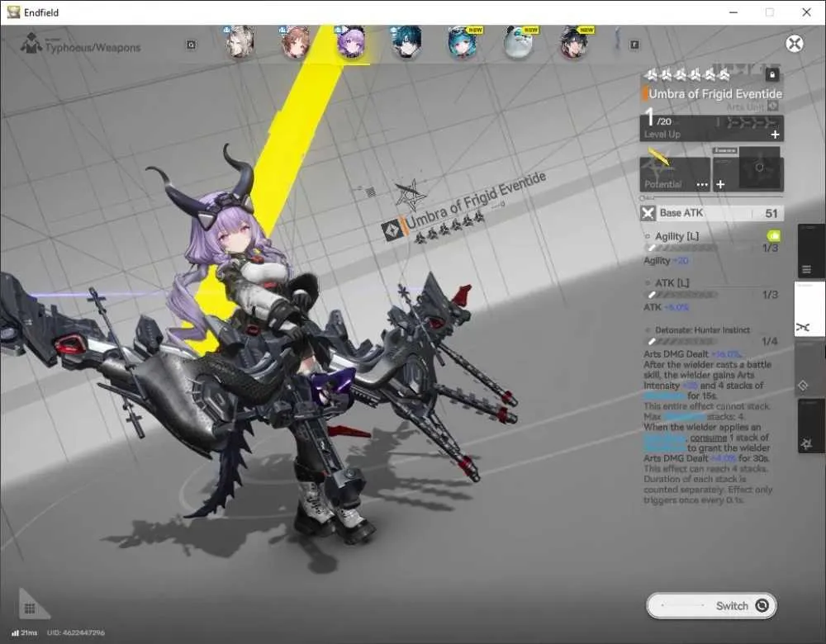Toggle the green Agility [L] switch

click(x=773, y=235)
